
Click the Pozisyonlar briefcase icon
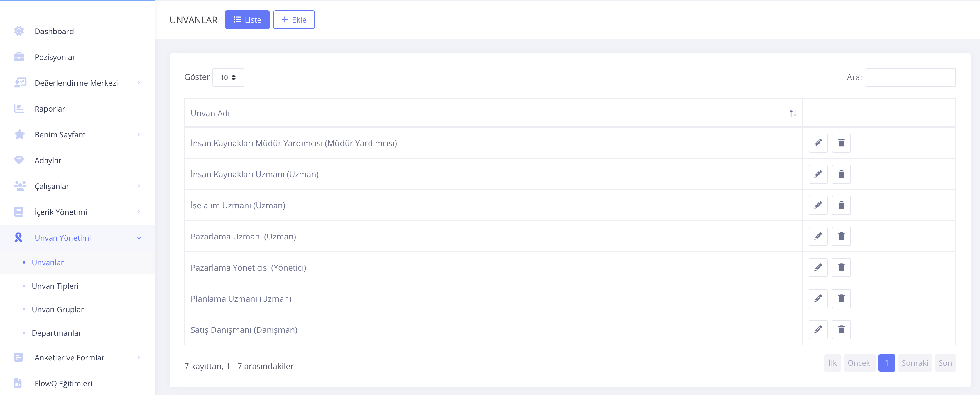(19, 57)
